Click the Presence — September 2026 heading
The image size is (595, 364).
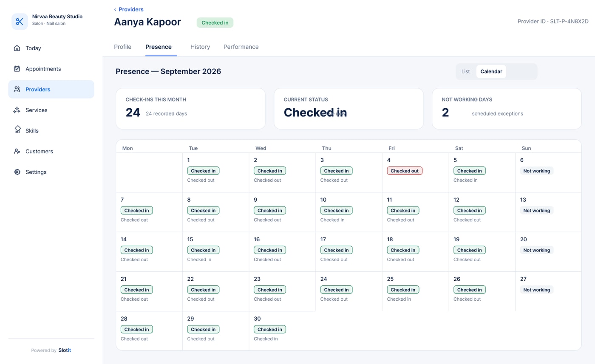click(168, 71)
